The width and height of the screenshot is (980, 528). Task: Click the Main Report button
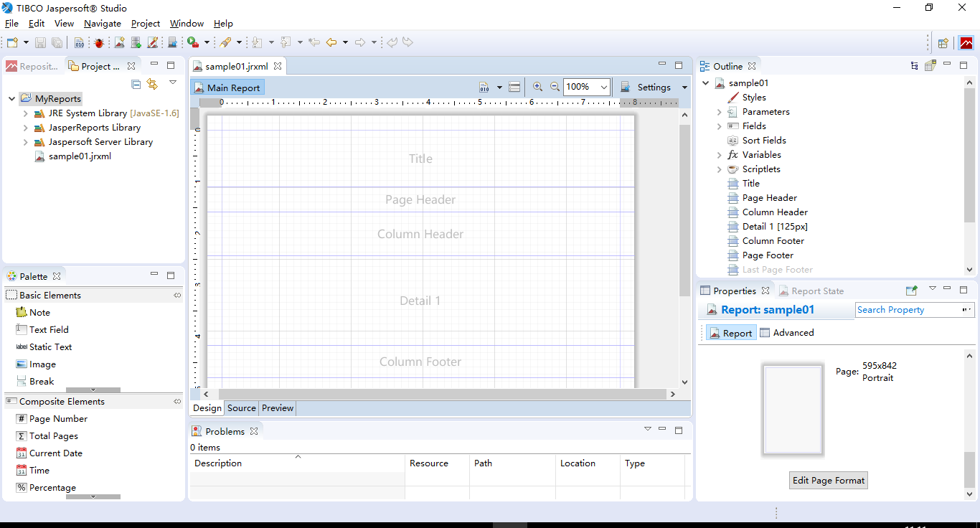pos(227,88)
